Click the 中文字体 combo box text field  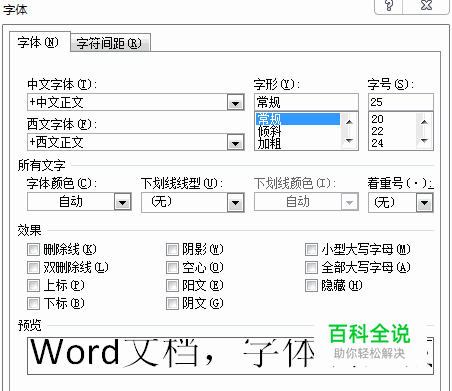point(127,102)
